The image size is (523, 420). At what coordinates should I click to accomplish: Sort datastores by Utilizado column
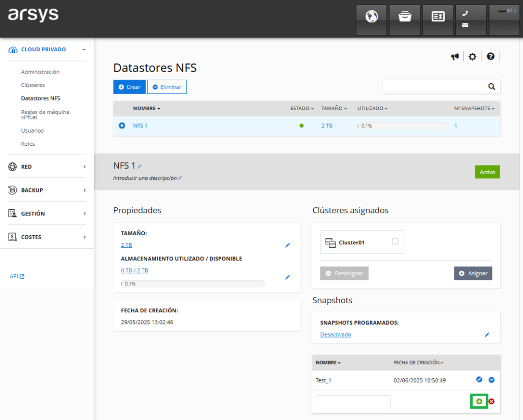[372, 108]
